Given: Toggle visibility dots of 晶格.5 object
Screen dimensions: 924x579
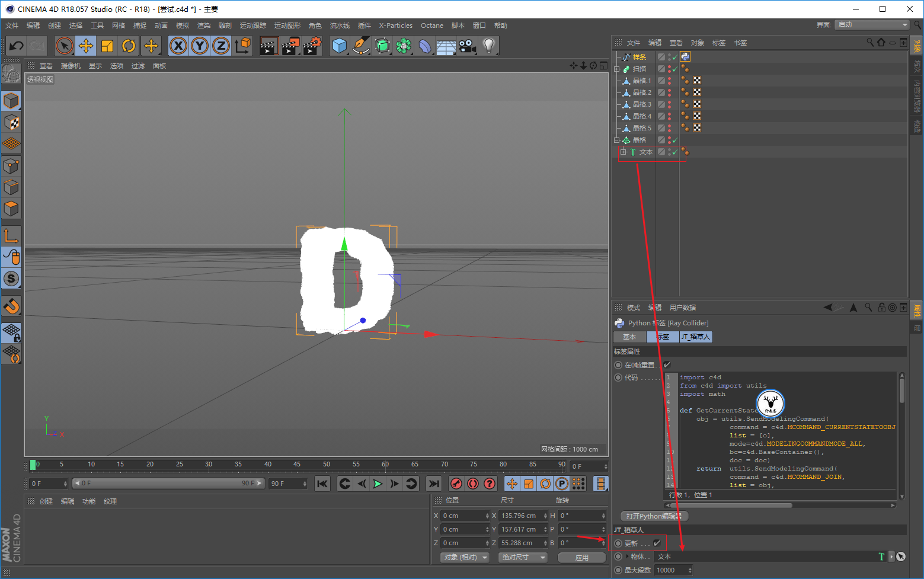Looking at the screenshot, I should click(670, 128).
